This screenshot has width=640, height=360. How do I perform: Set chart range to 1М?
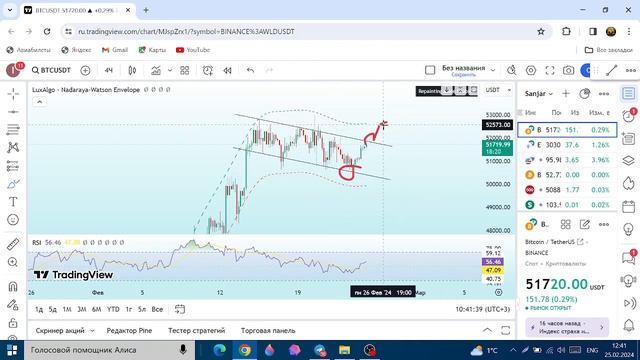pyautogui.click(x=67, y=309)
